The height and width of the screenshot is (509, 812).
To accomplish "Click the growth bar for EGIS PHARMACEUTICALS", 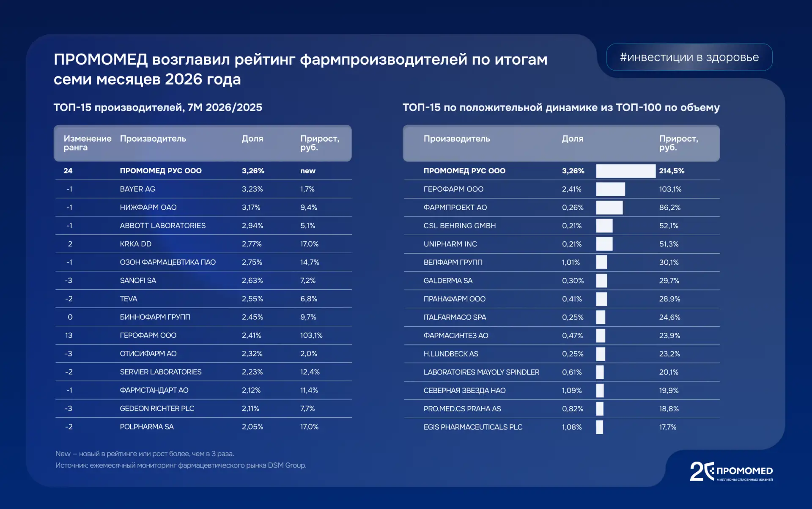I will (x=600, y=427).
